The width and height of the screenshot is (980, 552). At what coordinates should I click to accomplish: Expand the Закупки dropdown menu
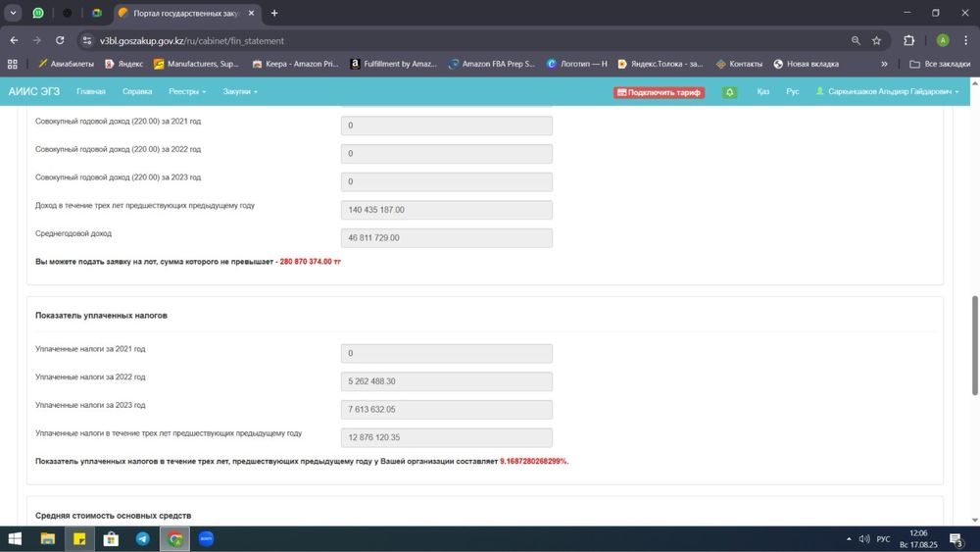coord(240,92)
